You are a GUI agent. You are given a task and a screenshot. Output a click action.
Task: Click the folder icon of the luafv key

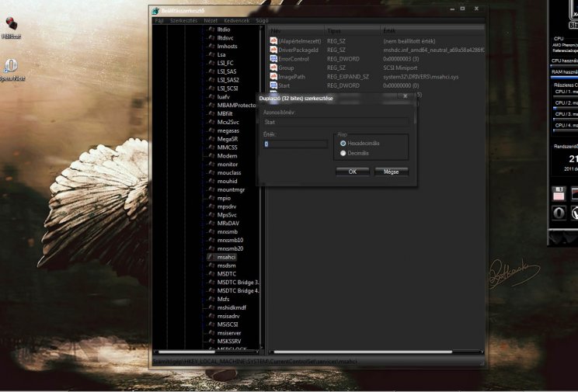(211, 96)
